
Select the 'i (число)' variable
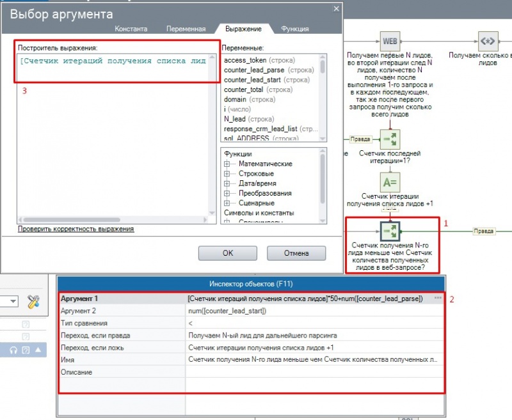click(x=237, y=109)
